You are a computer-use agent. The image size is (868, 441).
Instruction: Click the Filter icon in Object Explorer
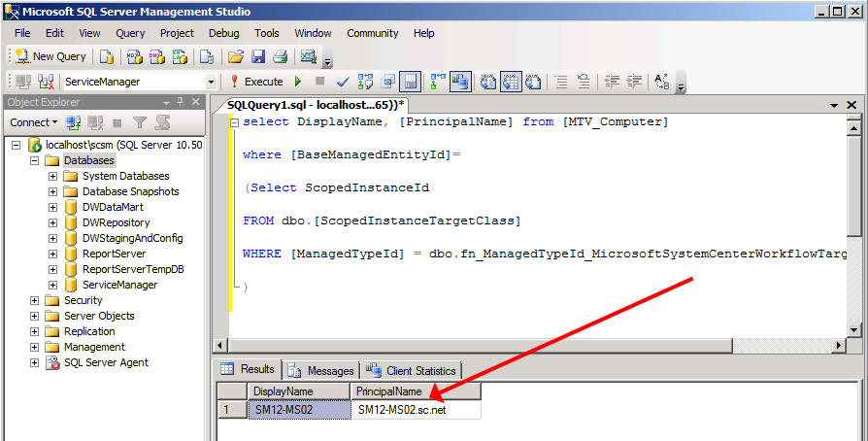140,122
